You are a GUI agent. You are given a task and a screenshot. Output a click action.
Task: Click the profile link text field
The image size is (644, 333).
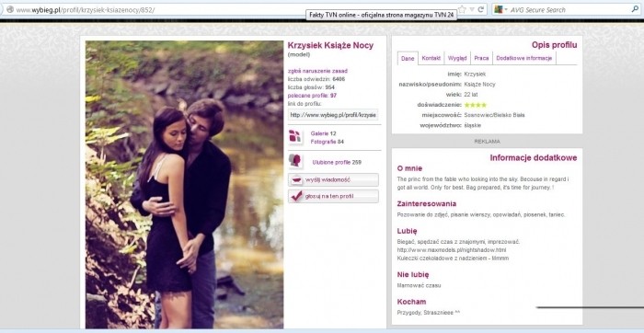[333, 115]
